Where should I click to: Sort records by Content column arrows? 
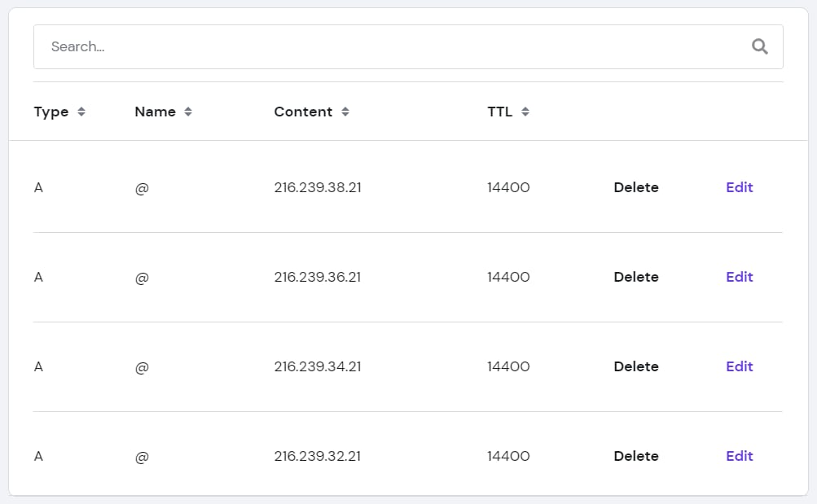345,112
